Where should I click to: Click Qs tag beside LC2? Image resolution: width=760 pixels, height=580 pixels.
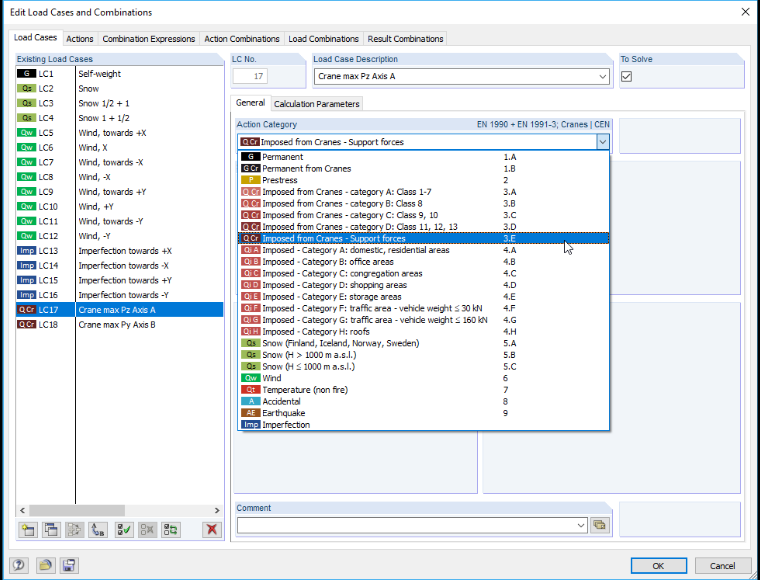coord(27,89)
